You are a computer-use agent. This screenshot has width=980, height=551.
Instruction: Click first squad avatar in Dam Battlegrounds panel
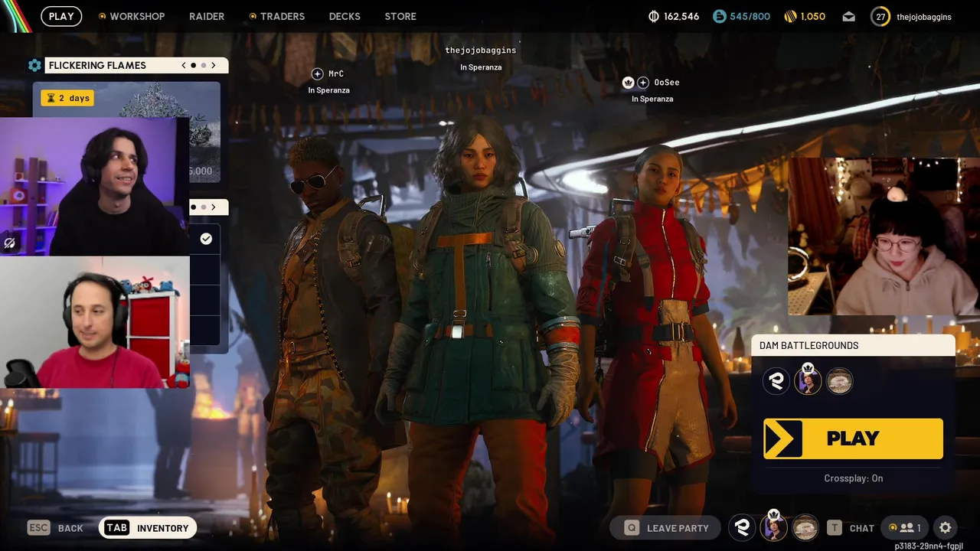point(776,380)
